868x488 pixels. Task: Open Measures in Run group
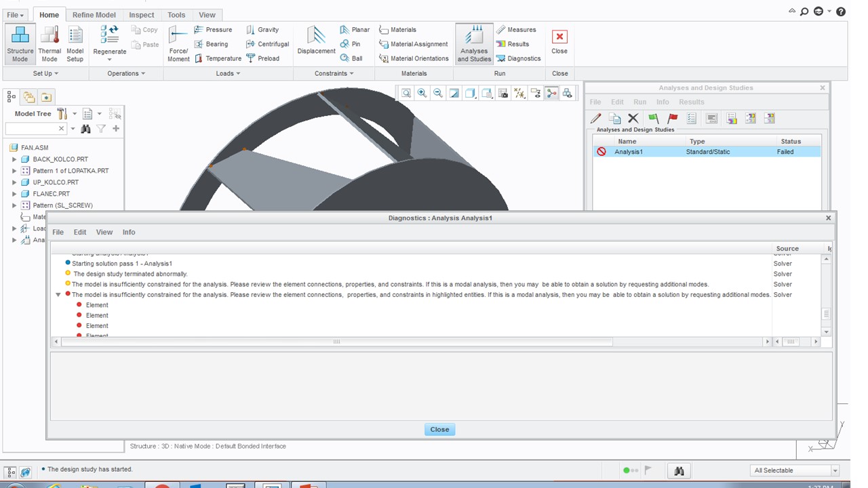(516, 30)
